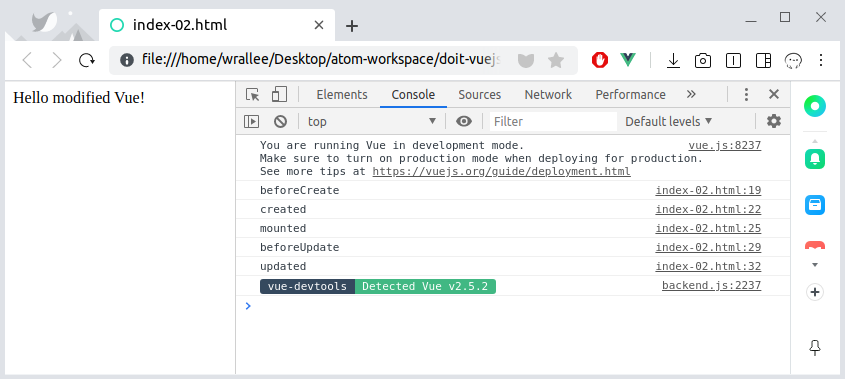
Task: Pin the sidebar with the pin icon
Action: point(815,348)
